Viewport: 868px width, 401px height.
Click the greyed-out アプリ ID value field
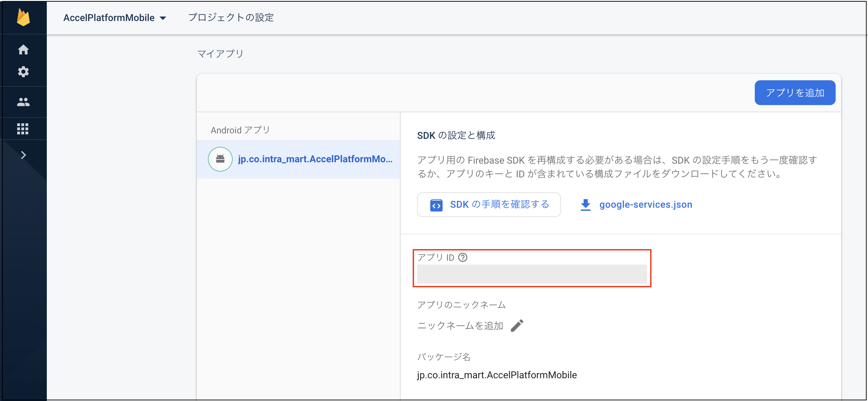coord(532,274)
